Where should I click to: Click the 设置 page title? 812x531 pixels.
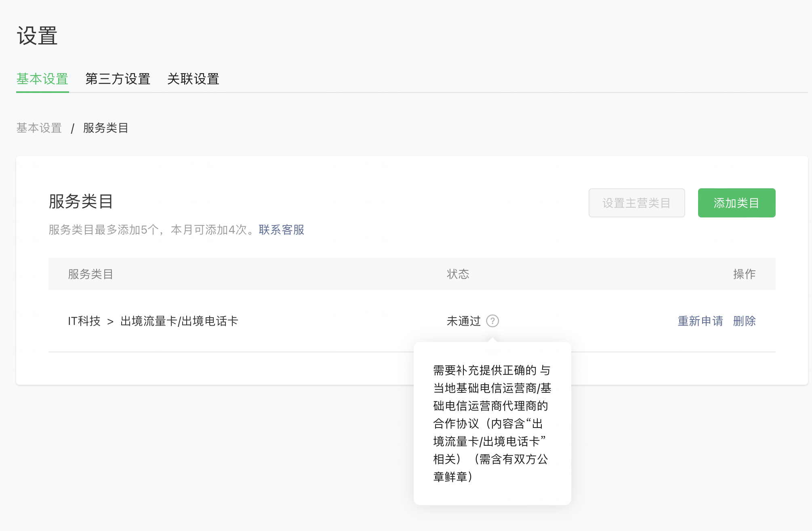[x=37, y=36]
